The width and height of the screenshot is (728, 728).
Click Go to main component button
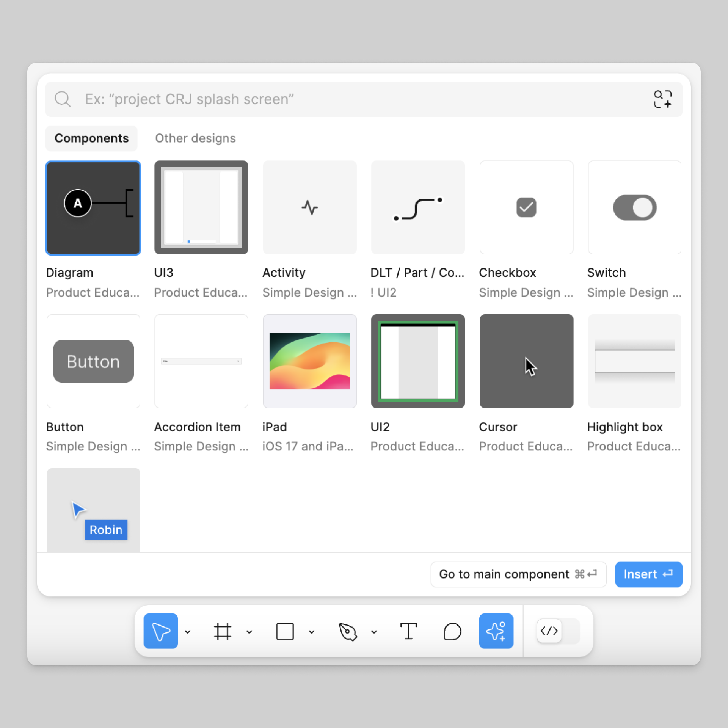(x=518, y=574)
